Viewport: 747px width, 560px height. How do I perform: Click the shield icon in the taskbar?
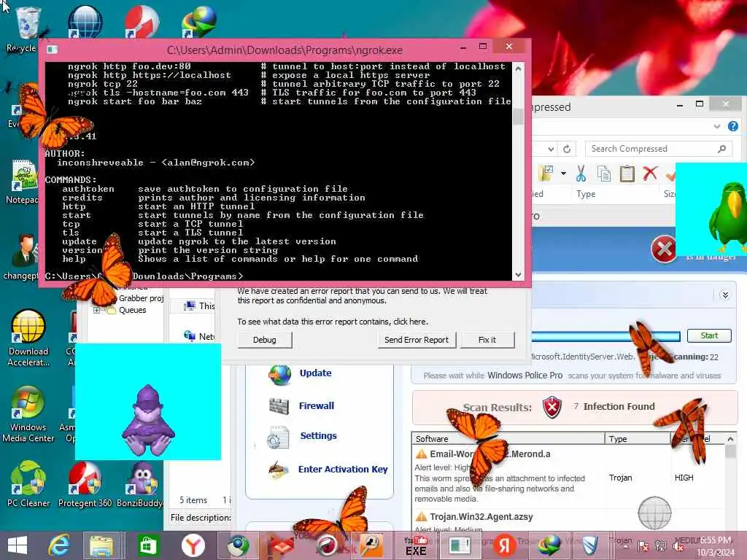click(x=590, y=545)
